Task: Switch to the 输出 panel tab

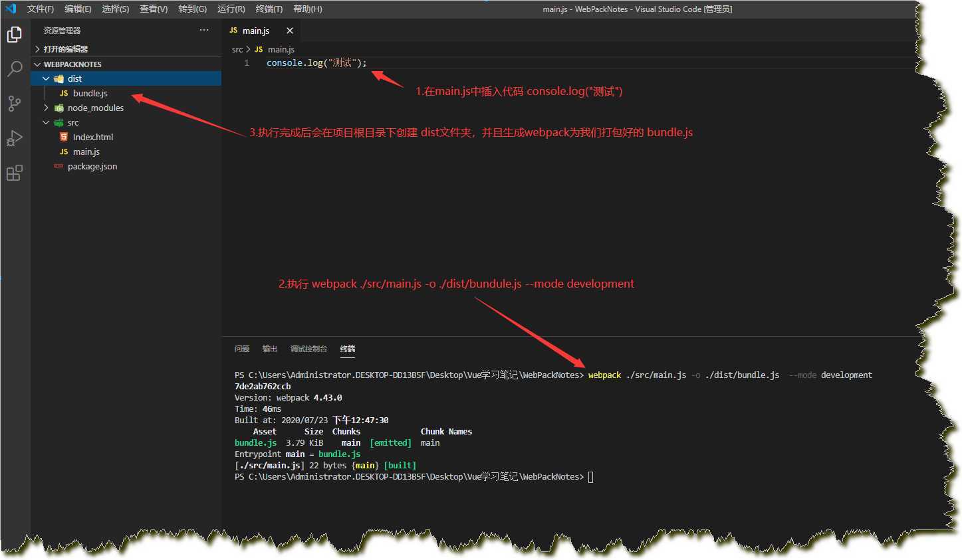Action: click(x=269, y=349)
